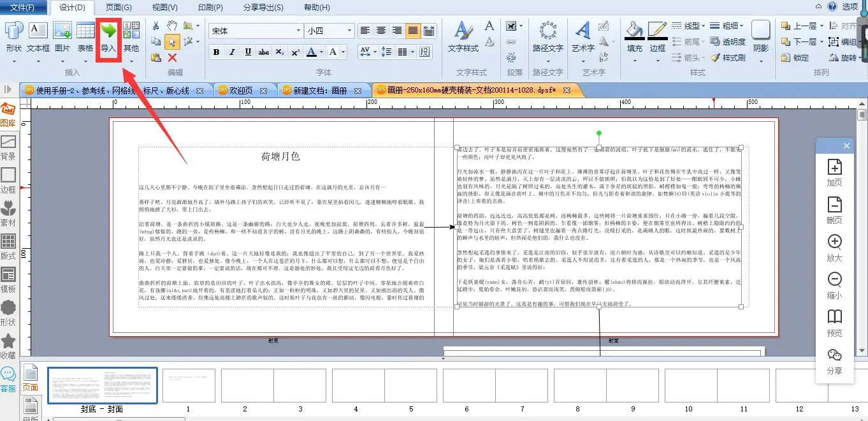Click the 图片 insert picture icon

[62, 31]
